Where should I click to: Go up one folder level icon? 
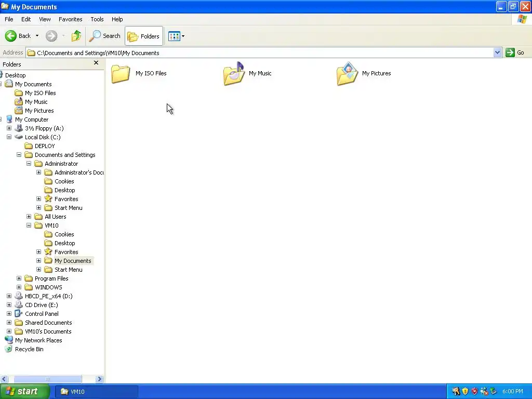76,36
